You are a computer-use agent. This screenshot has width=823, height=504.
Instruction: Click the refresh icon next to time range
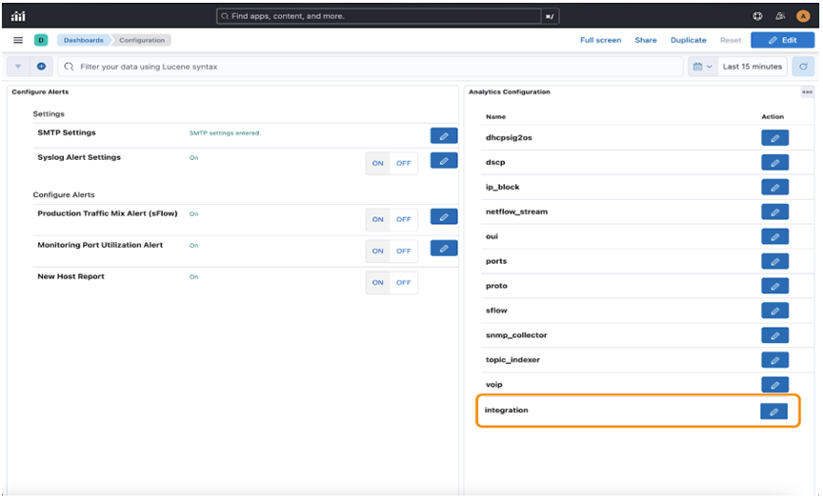point(804,67)
